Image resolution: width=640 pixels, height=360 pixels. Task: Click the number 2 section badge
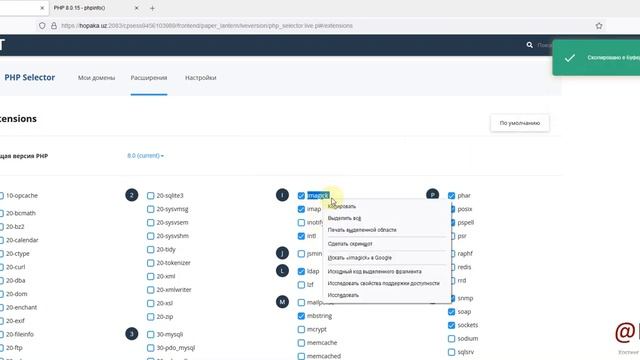[131, 195]
